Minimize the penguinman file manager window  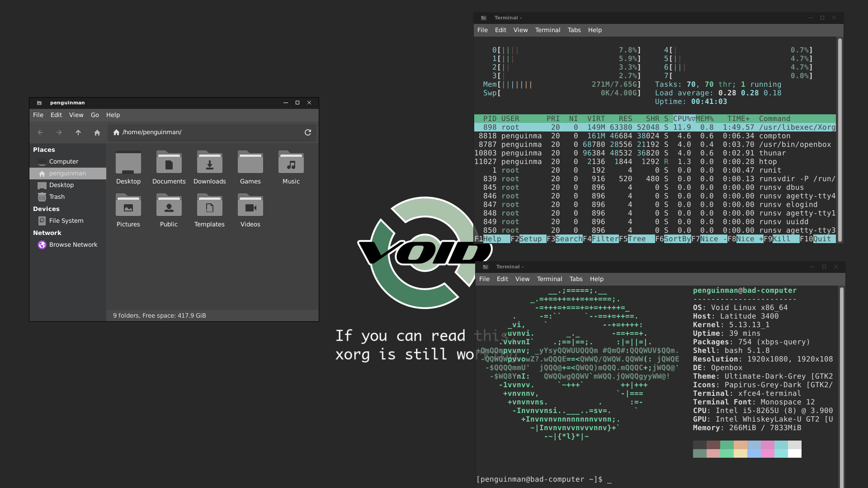coord(286,103)
